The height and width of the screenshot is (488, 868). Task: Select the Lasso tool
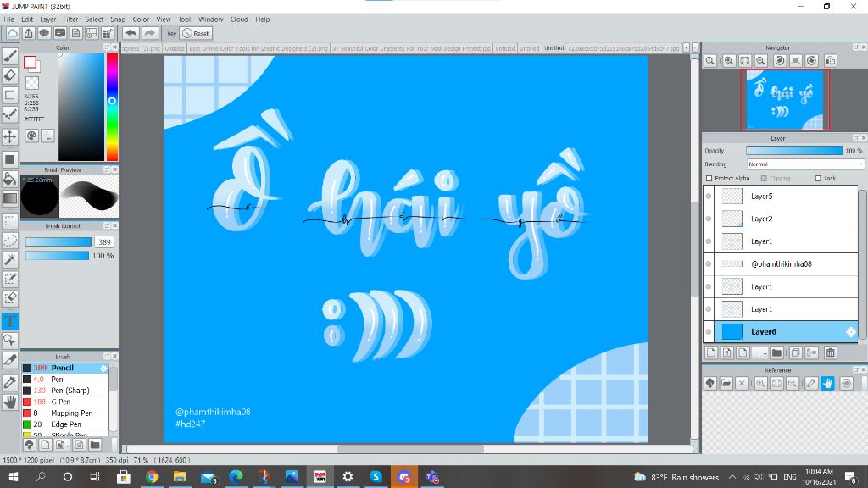coord(10,240)
